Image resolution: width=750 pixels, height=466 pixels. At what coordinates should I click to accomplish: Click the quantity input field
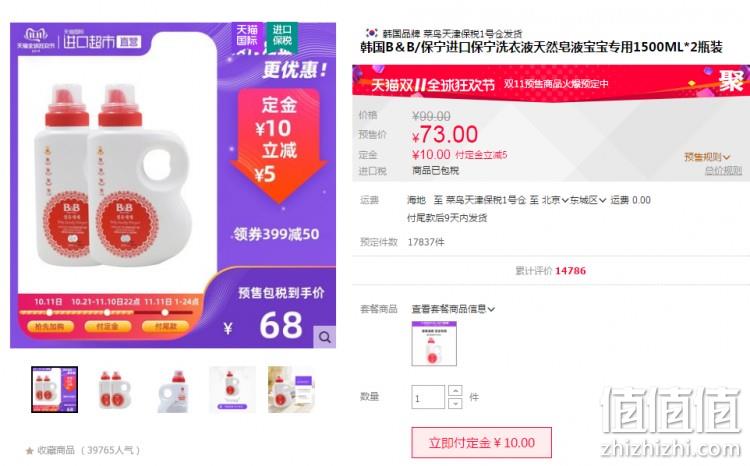pos(428,397)
